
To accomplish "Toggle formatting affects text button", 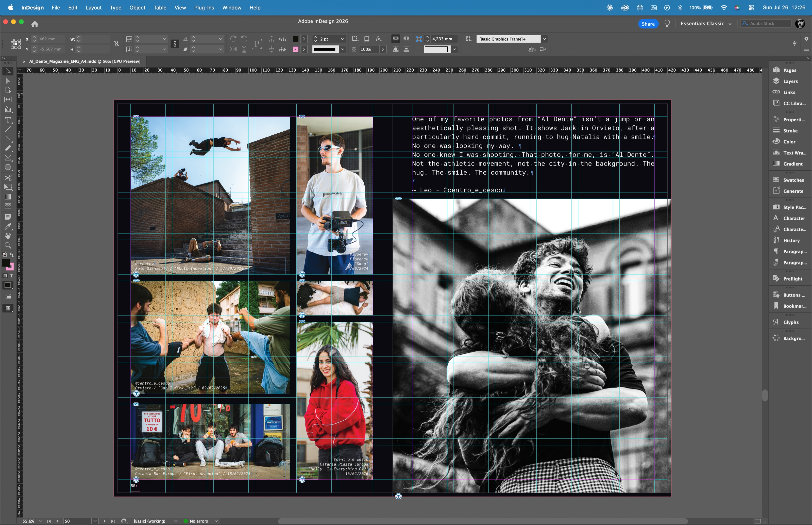I will [11, 276].
